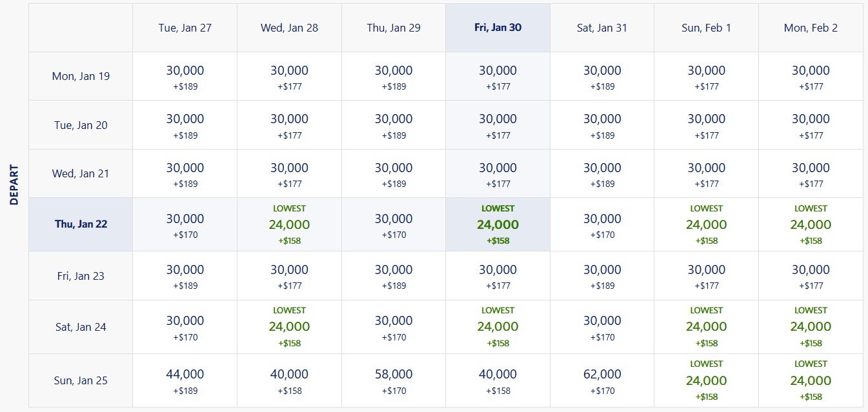
Task: Select the 30,000 +$189 fare for Jan 19 to Jan 29
Action: [x=393, y=75]
